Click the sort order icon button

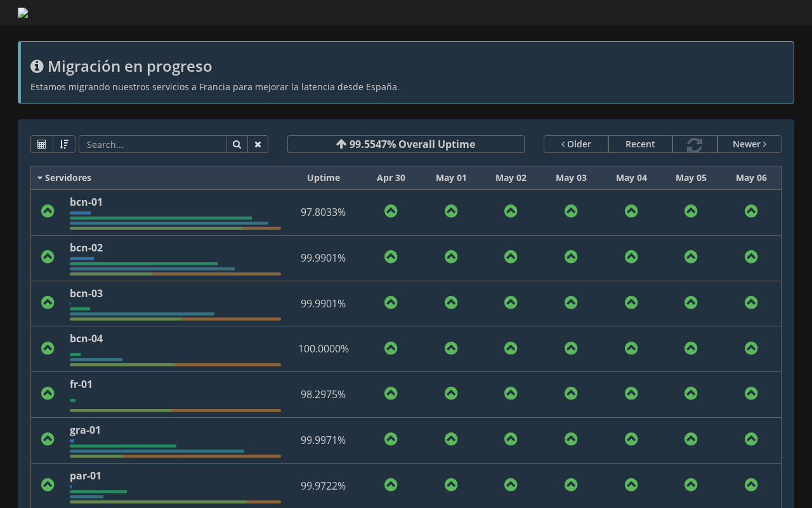pyautogui.click(x=64, y=144)
